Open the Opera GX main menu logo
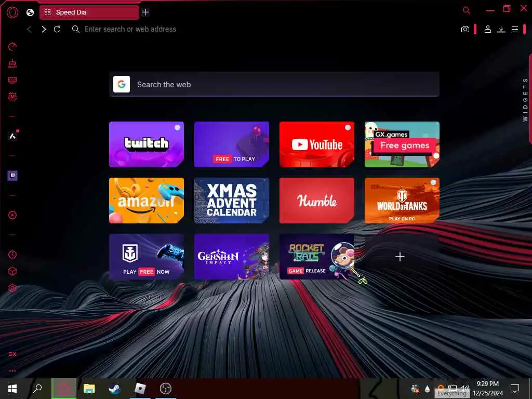This screenshot has width=532, height=399. coord(12,12)
